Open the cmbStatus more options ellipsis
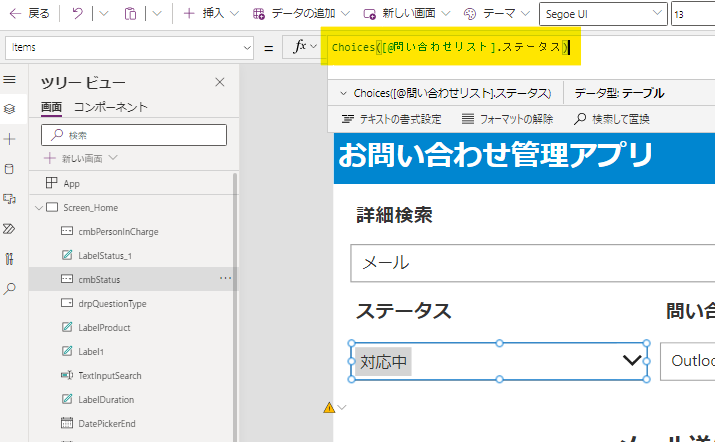715x442 pixels. point(226,278)
